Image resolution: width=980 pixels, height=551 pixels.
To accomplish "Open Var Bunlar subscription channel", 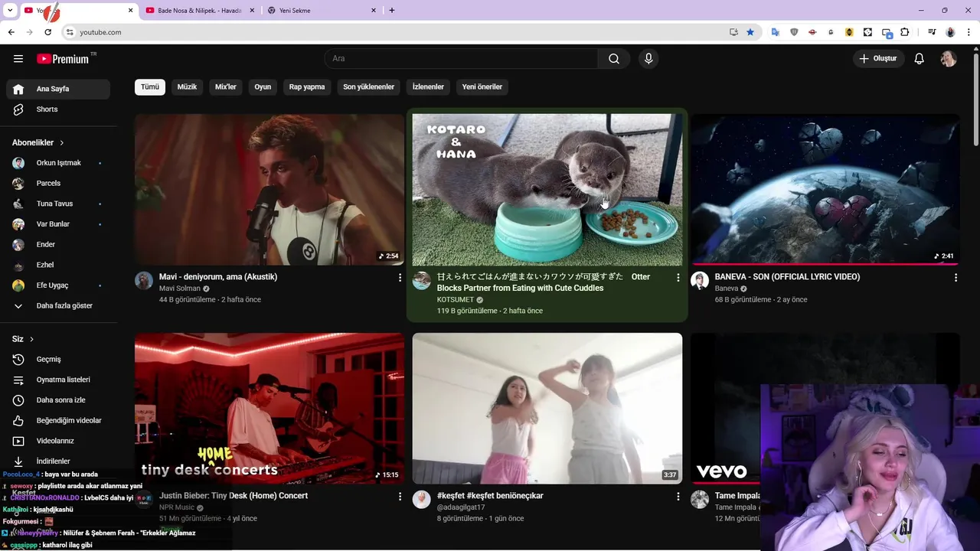I will tap(58, 224).
